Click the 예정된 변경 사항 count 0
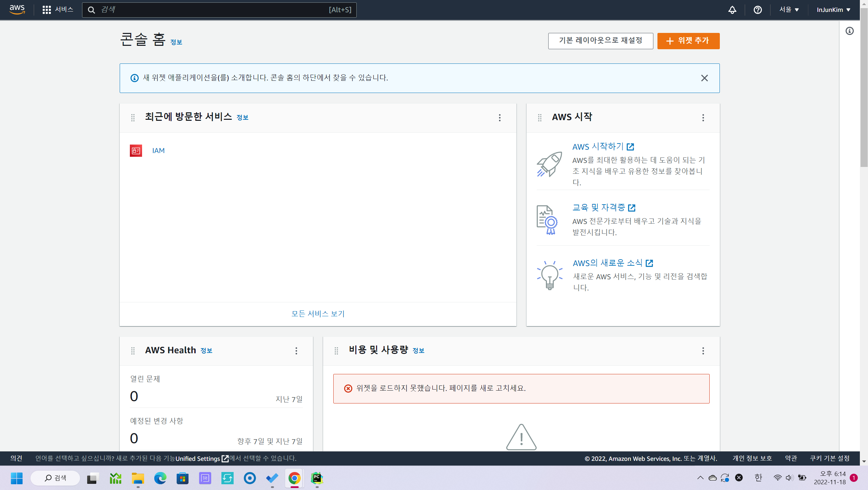The height and width of the screenshot is (490, 868). [x=134, y=438]
